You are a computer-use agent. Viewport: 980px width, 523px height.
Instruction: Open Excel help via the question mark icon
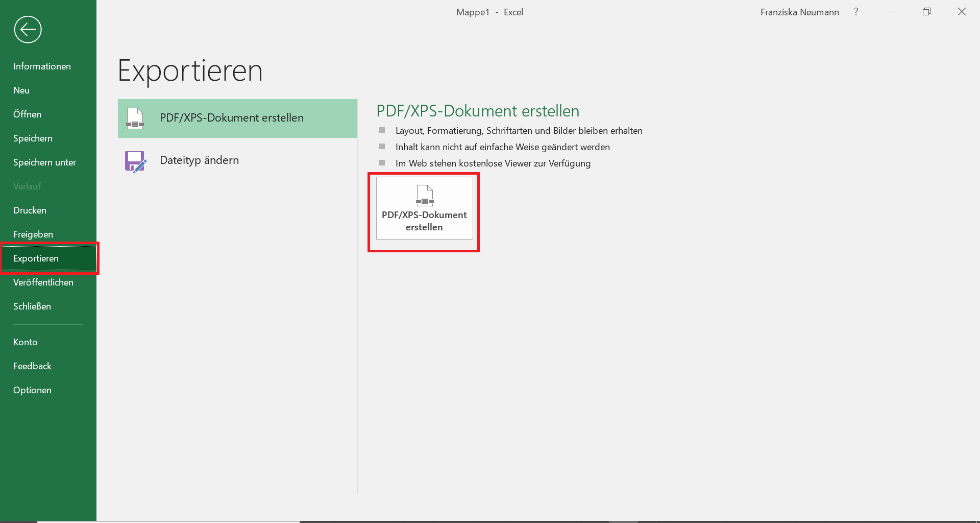click(x=856, y=12)
